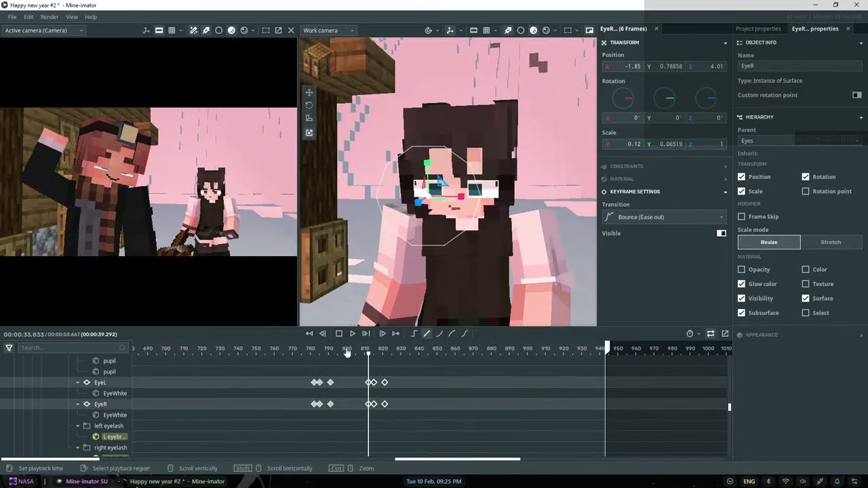Toggle the grid overlay in camera view
Image resolution: width=868 pixels, height=488 pixels.
(x=172, y=30)
